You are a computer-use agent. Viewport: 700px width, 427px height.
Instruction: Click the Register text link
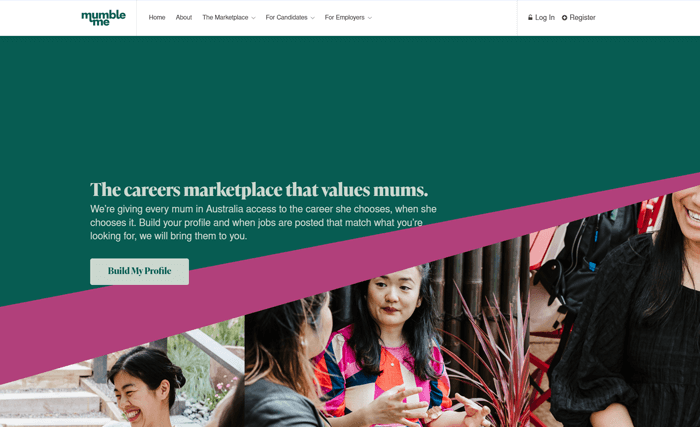click(x=582, y=17)
